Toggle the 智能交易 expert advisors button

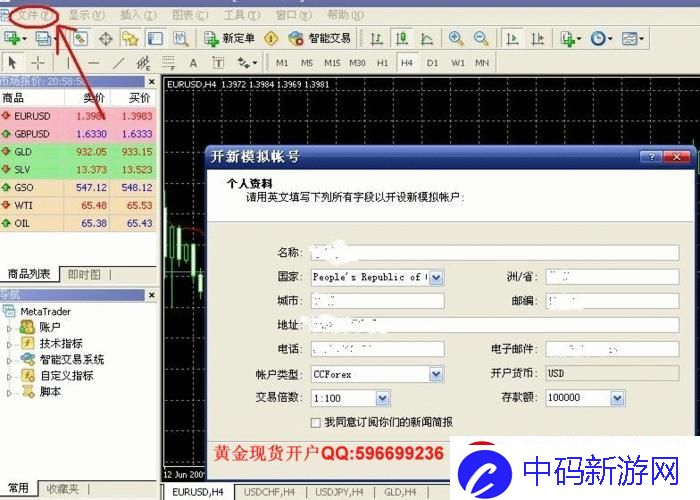320,39
